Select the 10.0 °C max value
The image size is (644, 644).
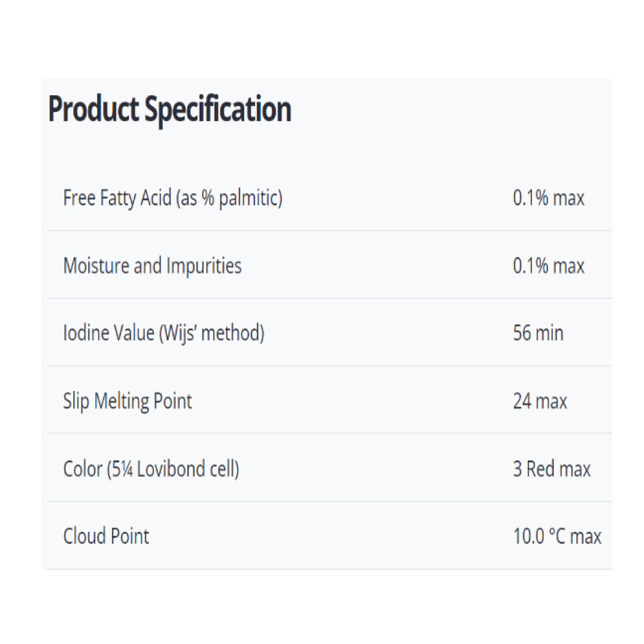(x=557, y=536)
